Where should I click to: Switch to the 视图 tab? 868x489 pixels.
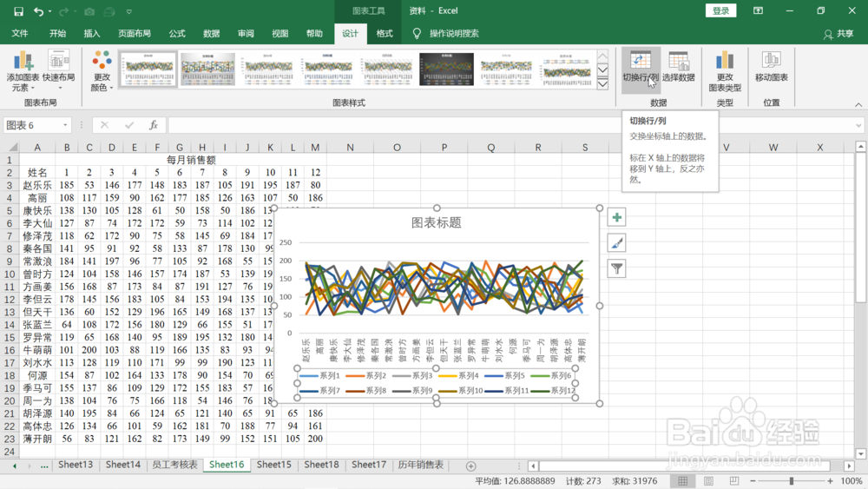click(x=280, y=33)
